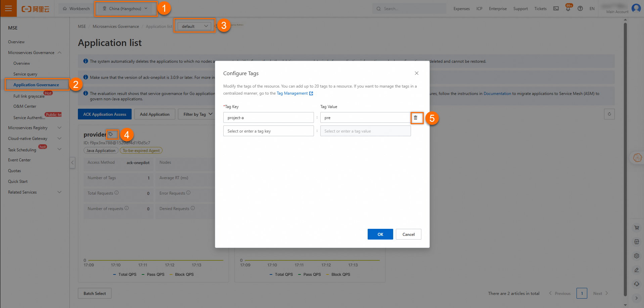
Task: Cancel the Configure Tags dialog
Action: (x=409, y=234)
